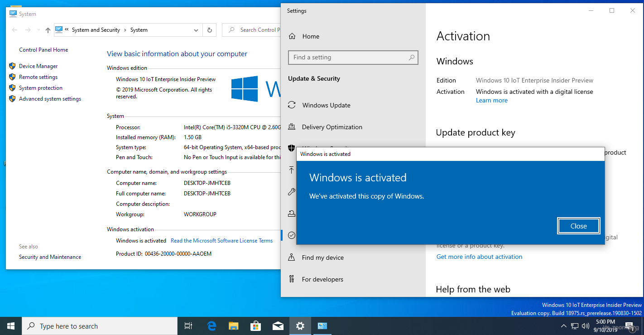Click shield icon beside System protection
The height and width of the screenshot is (335, 644).
coord(12,88)
